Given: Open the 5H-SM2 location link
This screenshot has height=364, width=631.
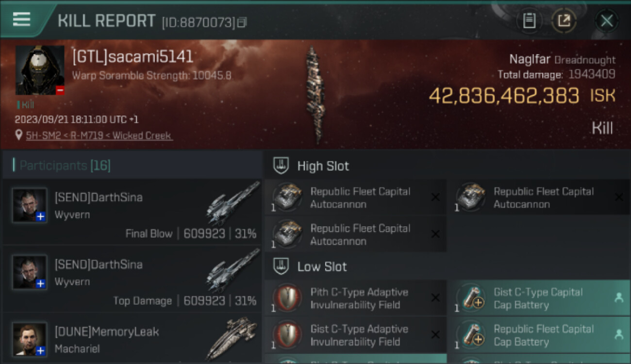Looking at the screenshot, I should pyautogui.click(x=100, y=135).
